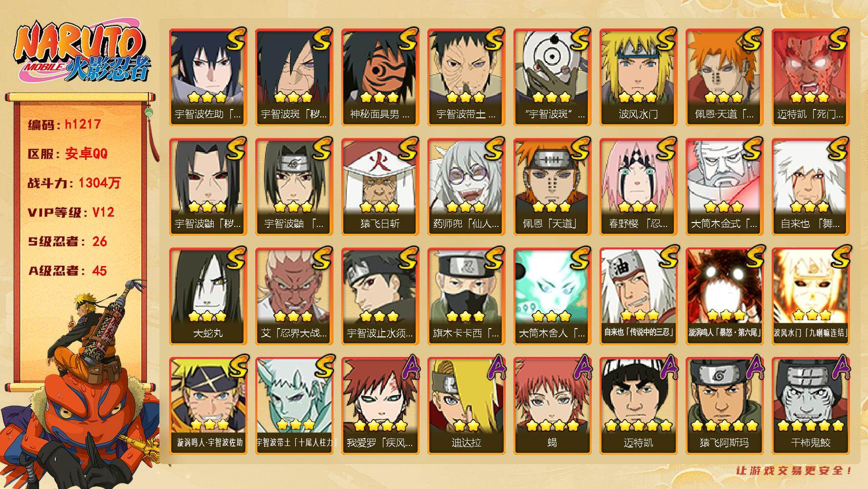The height and width of the screenshot is (489, 868).
Task: Click the Naruto Mobile 火影忍者 logo
Action: tap(82, 52)
